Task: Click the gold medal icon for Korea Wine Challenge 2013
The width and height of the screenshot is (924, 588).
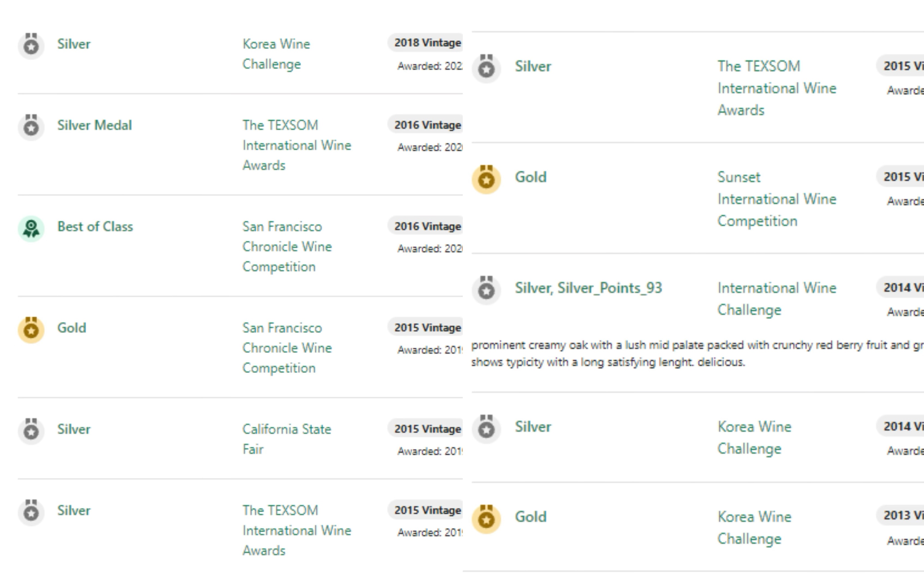Action: pos(486,519)
